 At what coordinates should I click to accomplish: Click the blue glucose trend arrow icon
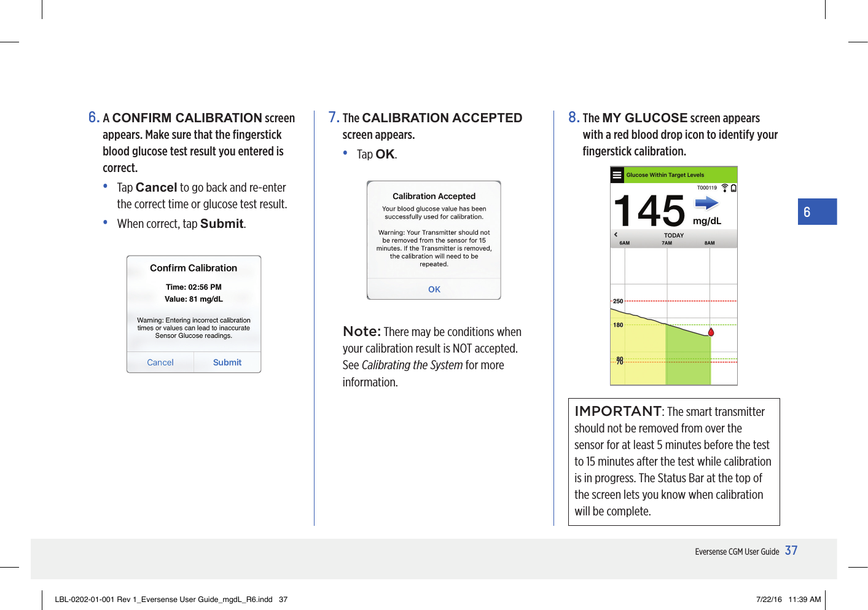(x=706, y=203)
